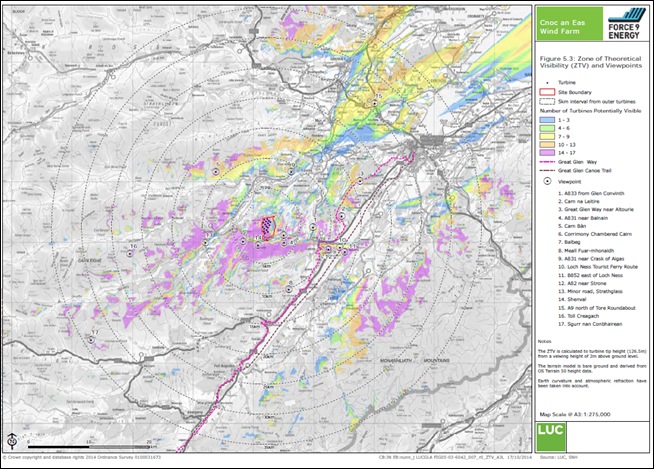Click the green LUC logo
The width and height of the screenshot is (654, 469).
click(x=551, y=436)
